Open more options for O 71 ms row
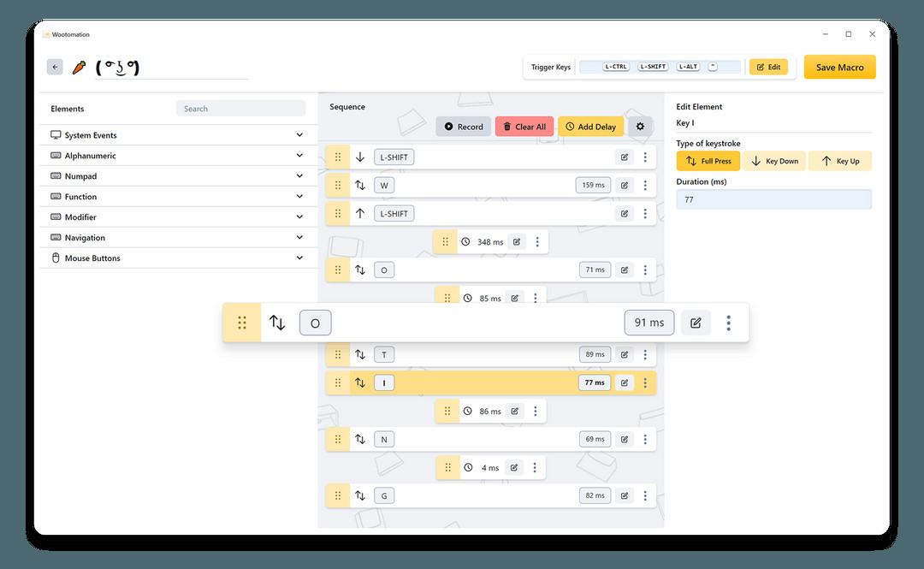 645,270
